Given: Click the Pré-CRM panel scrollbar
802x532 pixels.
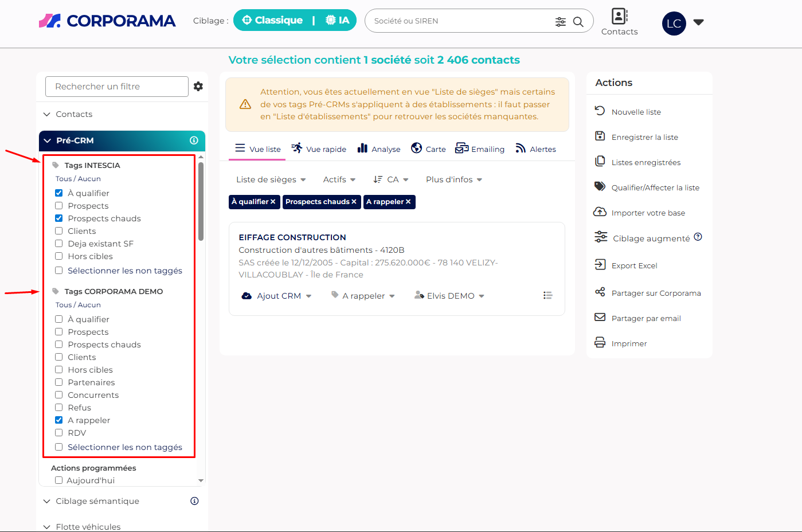Looking at the screenshot, I should tap(201, 201).
